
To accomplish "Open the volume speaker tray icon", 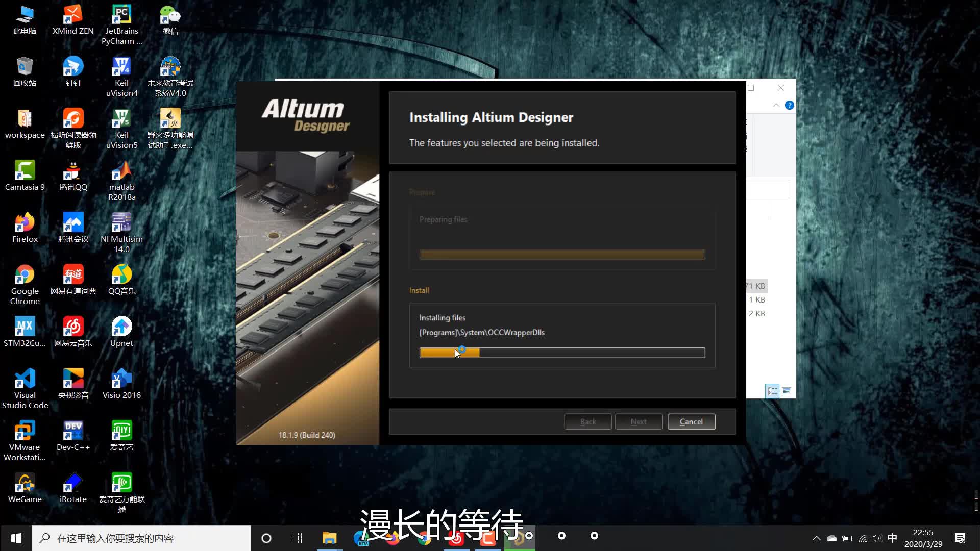I will (x=877, y=538).
